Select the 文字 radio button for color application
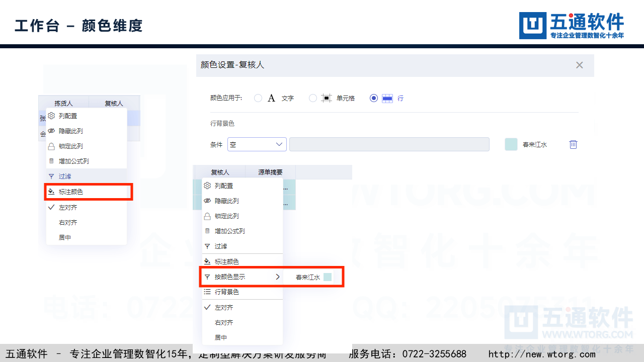The width and height of the screenshot is (644, 362). [258, 98]
